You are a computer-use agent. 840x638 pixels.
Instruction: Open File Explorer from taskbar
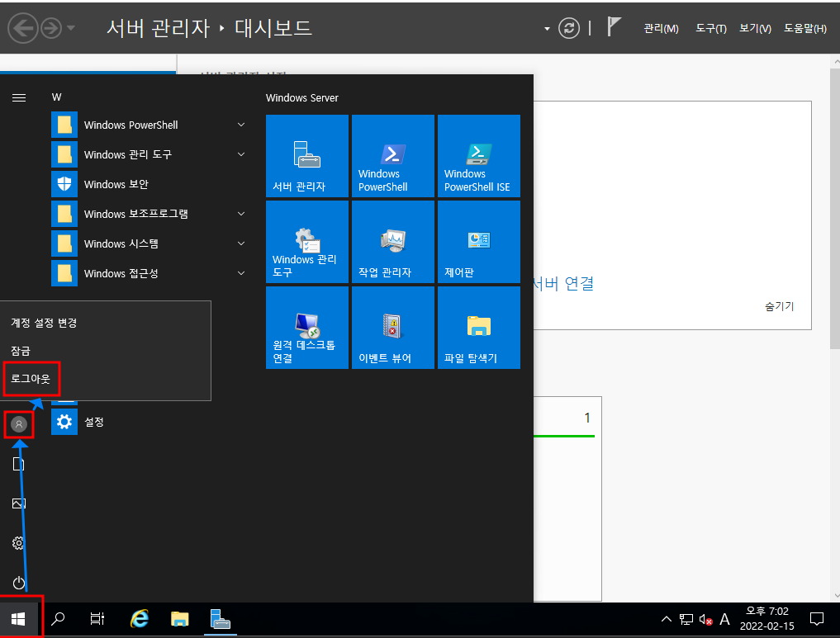pyautogui.click(x=179, y=619)
